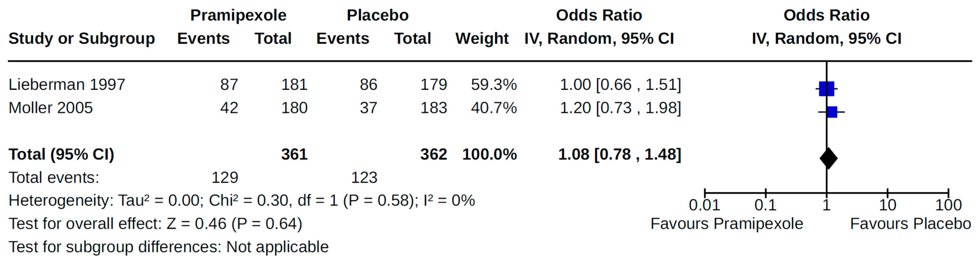The width and height of the screenshot is (980, 262).
Task: Click the blue square marker for Lieberman 1997
Action: pos(826,89)
